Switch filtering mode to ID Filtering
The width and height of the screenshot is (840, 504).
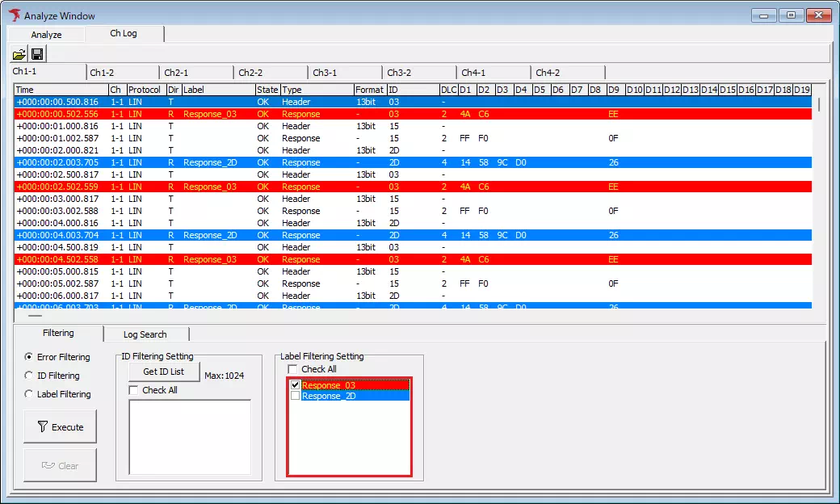click(27, 375)
